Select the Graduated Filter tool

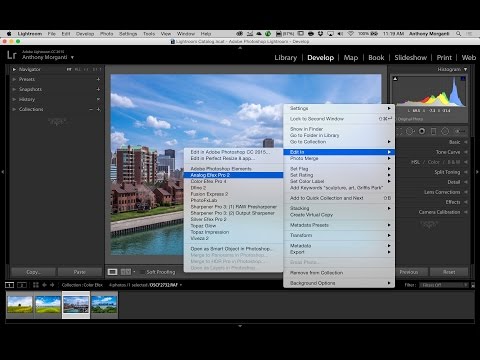(433, 131)
